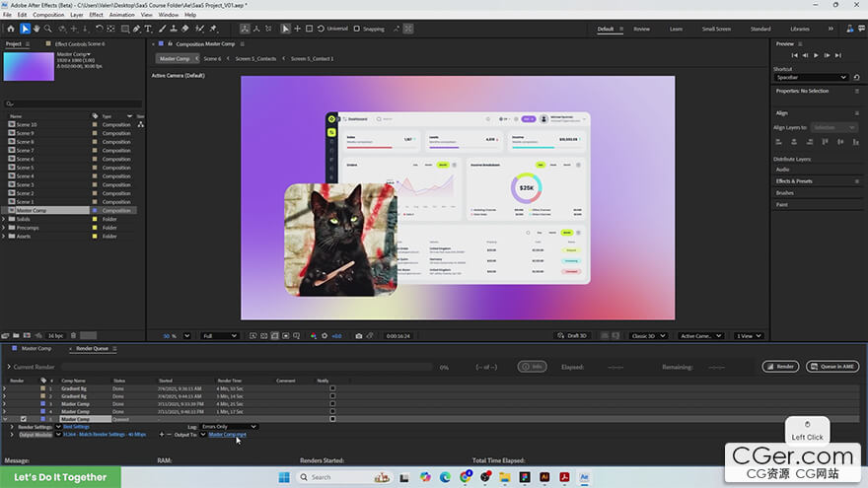Enable the Snapping checkbox
The image size is (868, 488).
(x=357, y=30)
